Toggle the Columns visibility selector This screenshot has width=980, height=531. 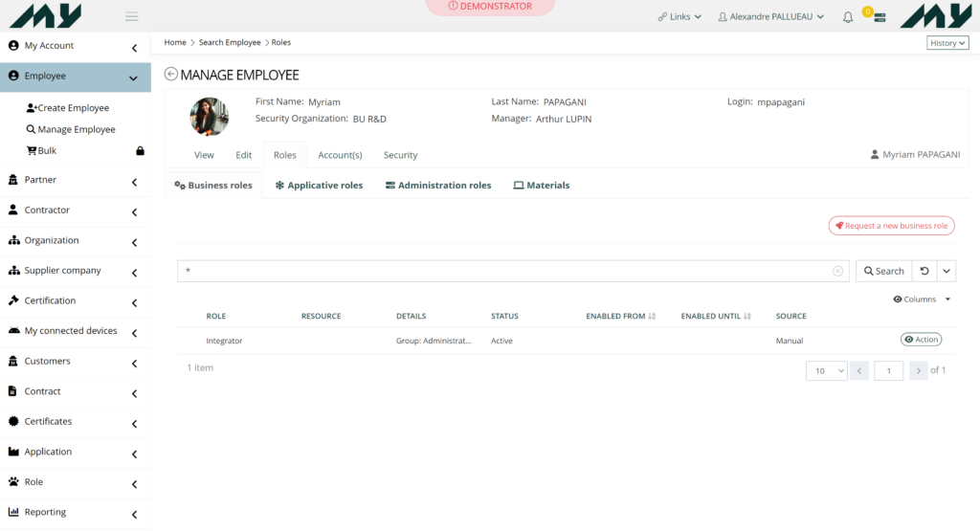(921, 299)
